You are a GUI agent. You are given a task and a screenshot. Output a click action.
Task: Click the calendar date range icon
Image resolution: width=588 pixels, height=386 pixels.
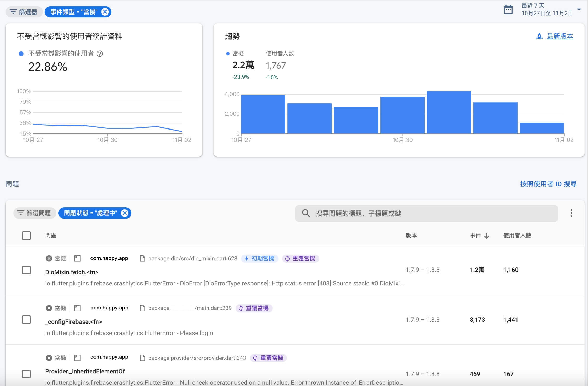coord(508,10)
